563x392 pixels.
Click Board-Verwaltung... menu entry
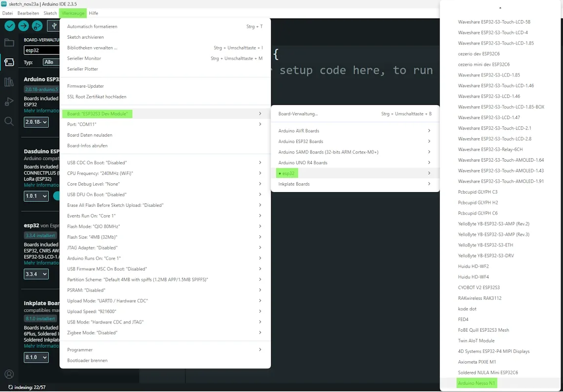tap(298, 114)
